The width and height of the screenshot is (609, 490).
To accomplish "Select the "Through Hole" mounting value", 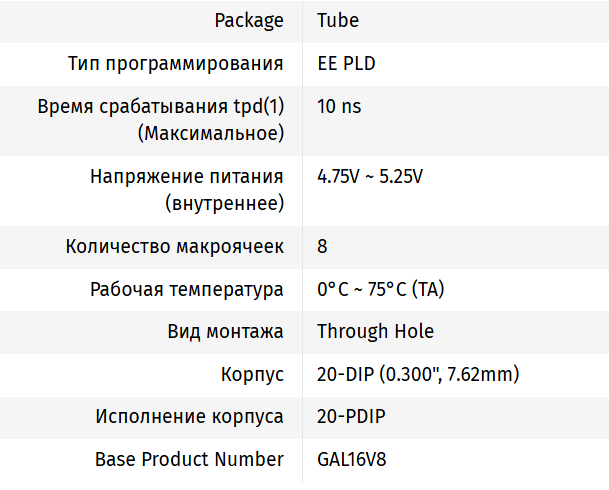I will 375,331.
